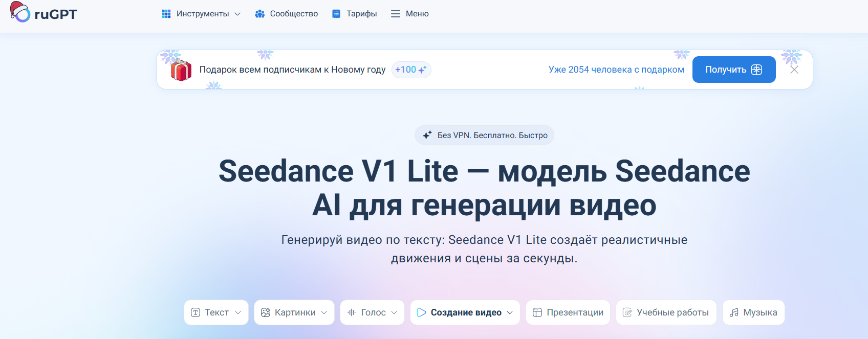Click the Без VPN. Бесплатно. Быстро badge

pos(484,135)
